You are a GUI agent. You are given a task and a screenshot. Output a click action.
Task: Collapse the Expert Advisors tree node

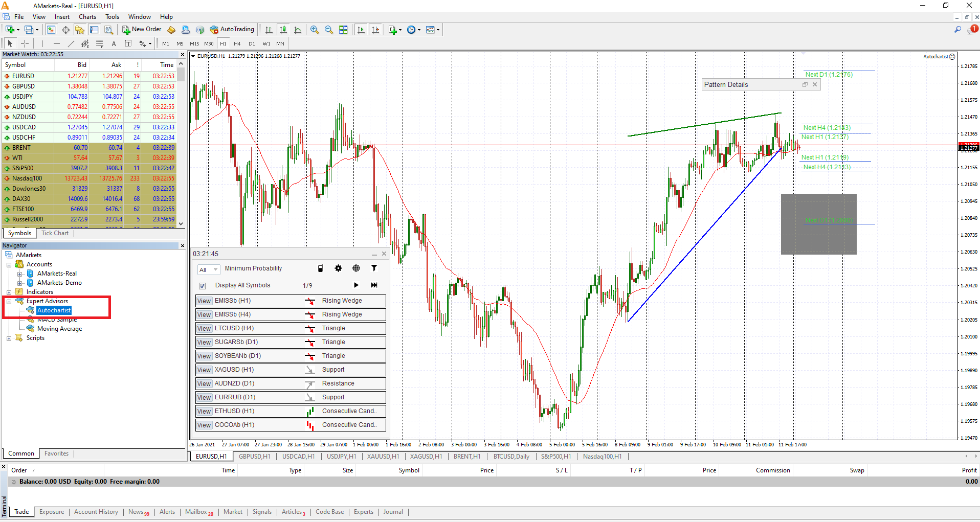[9, 302]
